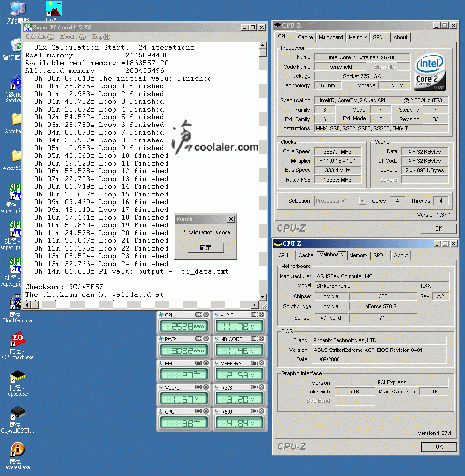Click the magnet icon on NB CORE widget

pos(254,339)
